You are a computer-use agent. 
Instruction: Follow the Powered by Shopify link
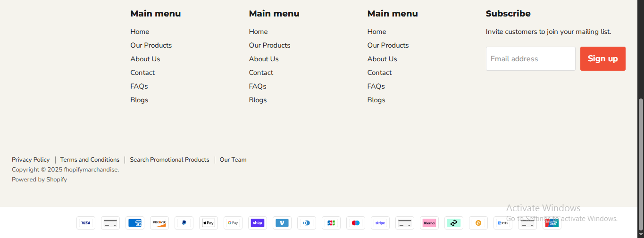tap(39, 180)
